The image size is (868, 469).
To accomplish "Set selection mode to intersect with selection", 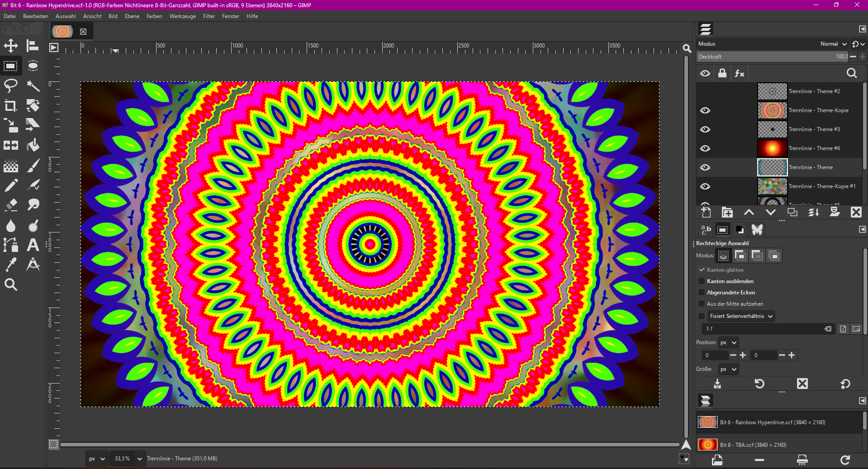I will pos(774,256).
